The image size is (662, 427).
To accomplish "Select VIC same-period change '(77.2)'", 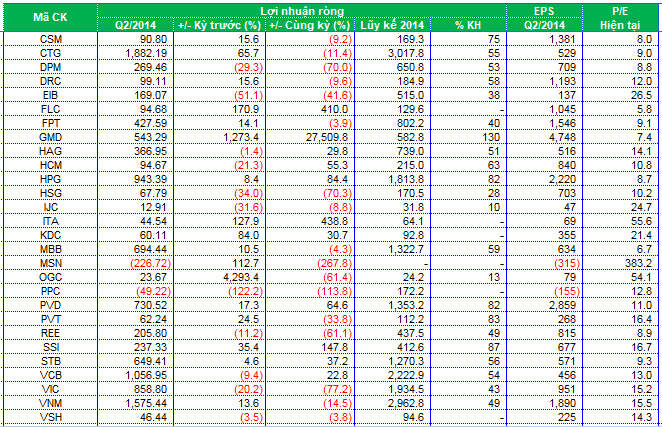I will [x=337, y=389].
